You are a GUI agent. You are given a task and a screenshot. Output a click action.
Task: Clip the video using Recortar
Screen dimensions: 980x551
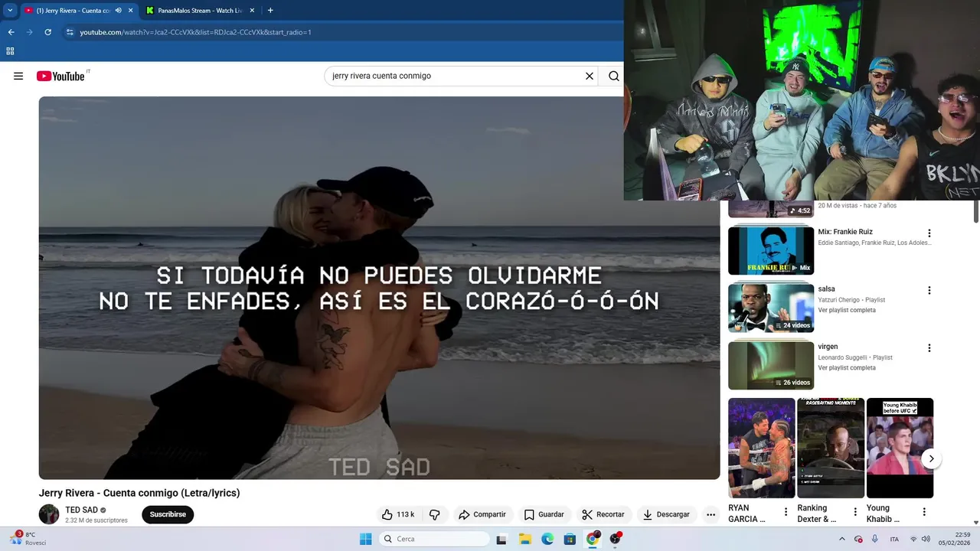coord(603,514)
